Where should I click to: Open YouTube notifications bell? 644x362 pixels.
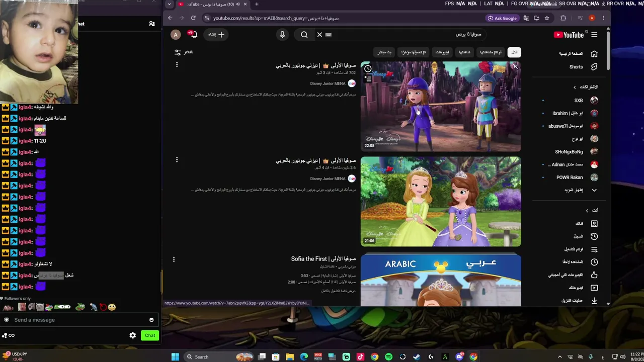point(193,35)
